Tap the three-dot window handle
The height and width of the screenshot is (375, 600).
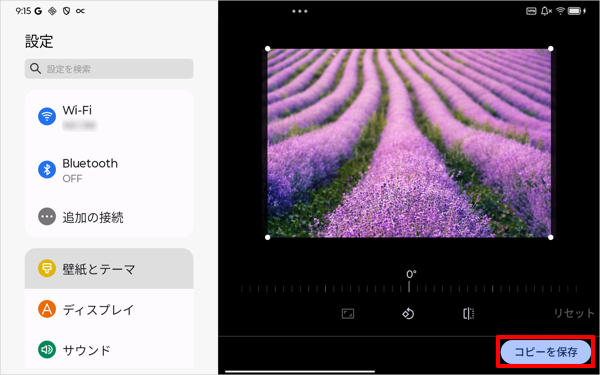click(300, 11)
